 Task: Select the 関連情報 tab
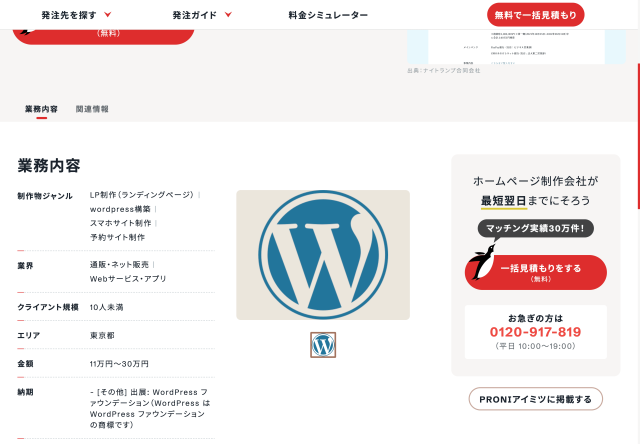pos(92,108)
